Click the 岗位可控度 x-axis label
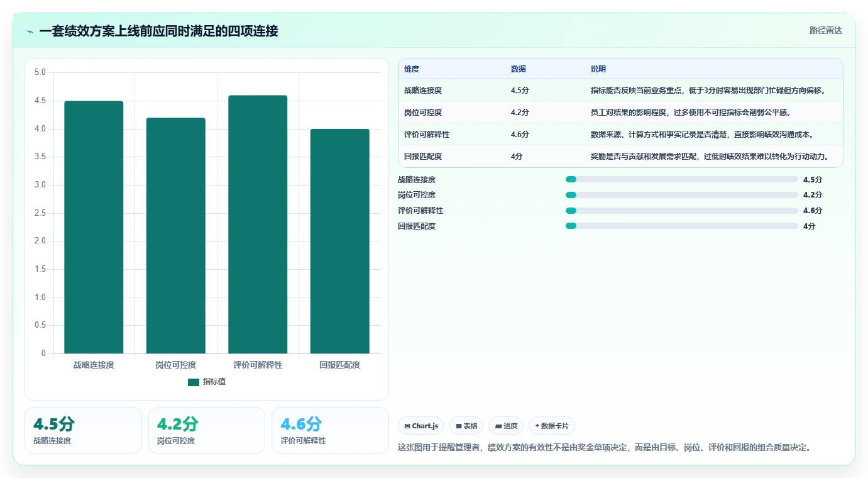 coord(176,365)
